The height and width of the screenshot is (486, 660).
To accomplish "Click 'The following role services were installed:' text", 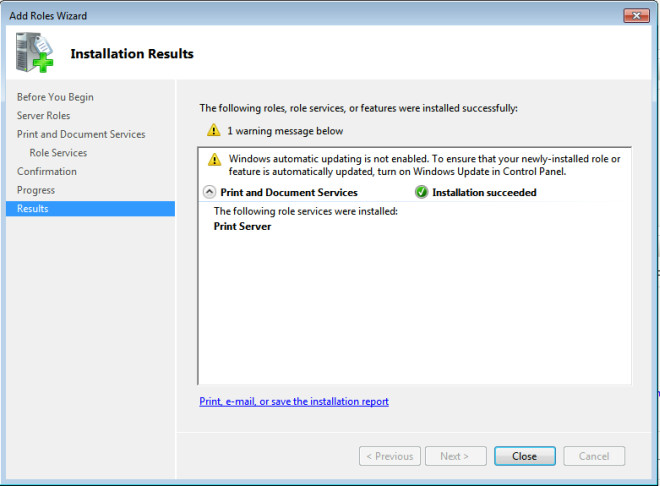I will tap(306, 211).
